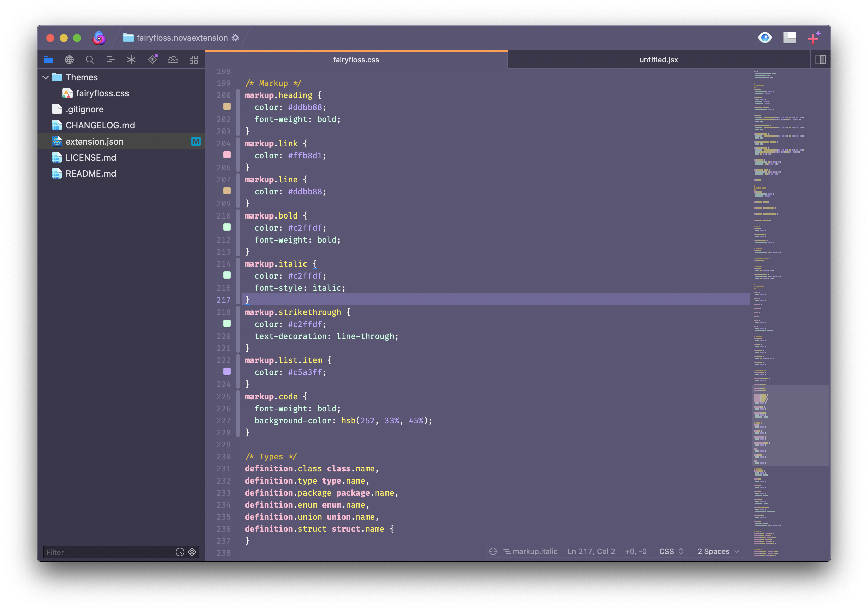Select fairyfloss.css tab
This screenshot has width=868, height=611.
356,59
